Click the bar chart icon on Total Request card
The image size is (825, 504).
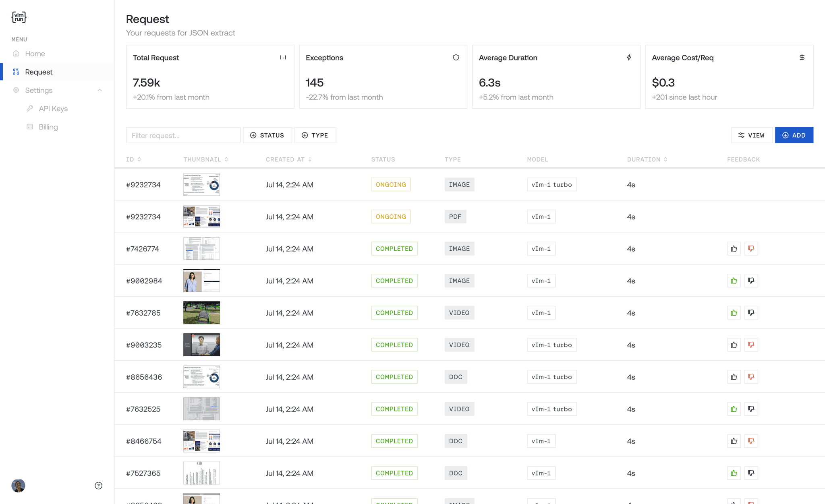click(x=283, y=57)
